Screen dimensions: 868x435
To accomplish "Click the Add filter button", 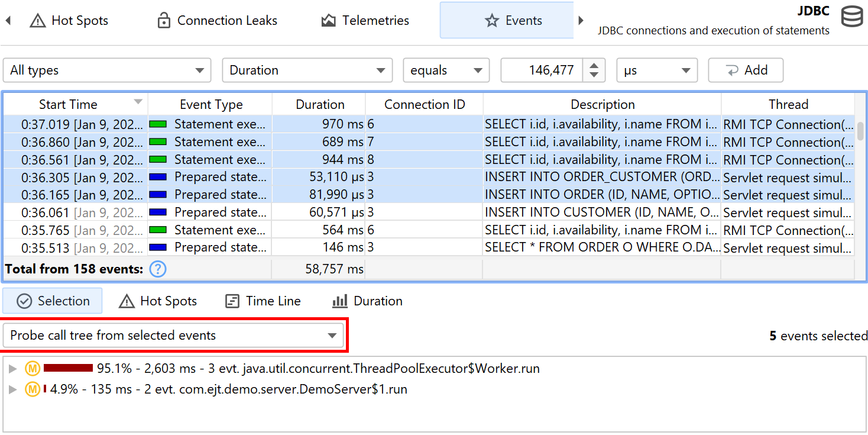I will 746,70.
